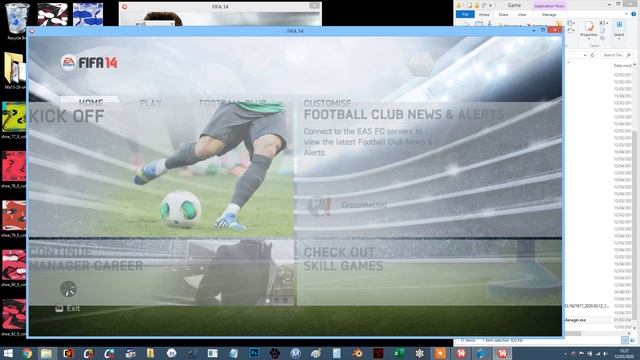Open the Windows Start button
This screenshot has width=640, height=360.
tap(8, 353)
